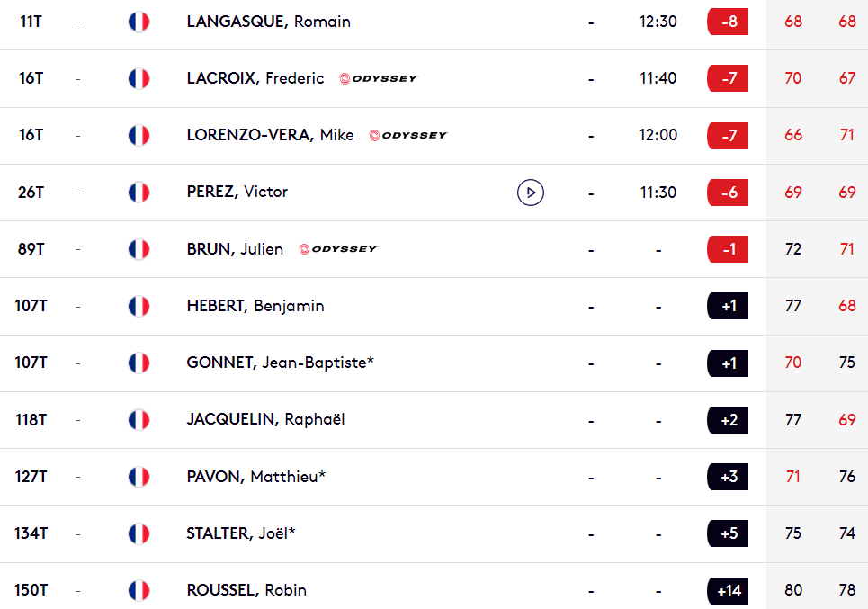868x609 pixels.
Task: Open GONNET, Jean-Baptiste player name
Action: pos(280,363)
